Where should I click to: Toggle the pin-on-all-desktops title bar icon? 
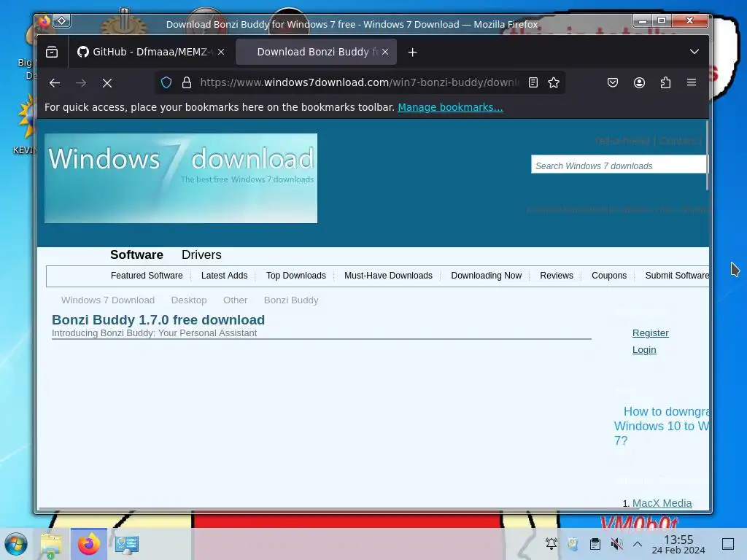62,20
